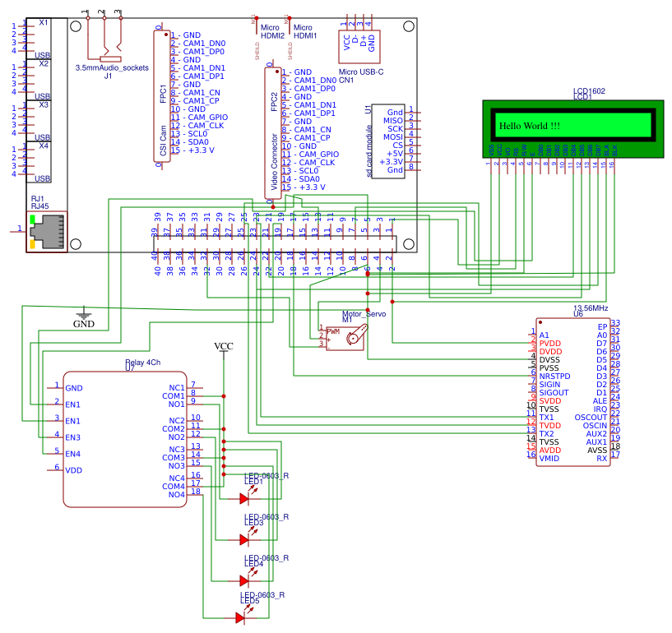672x633 pixels.
Task: Click the RJ45 Ethernet jack symbol
Action: pos(47,231)
